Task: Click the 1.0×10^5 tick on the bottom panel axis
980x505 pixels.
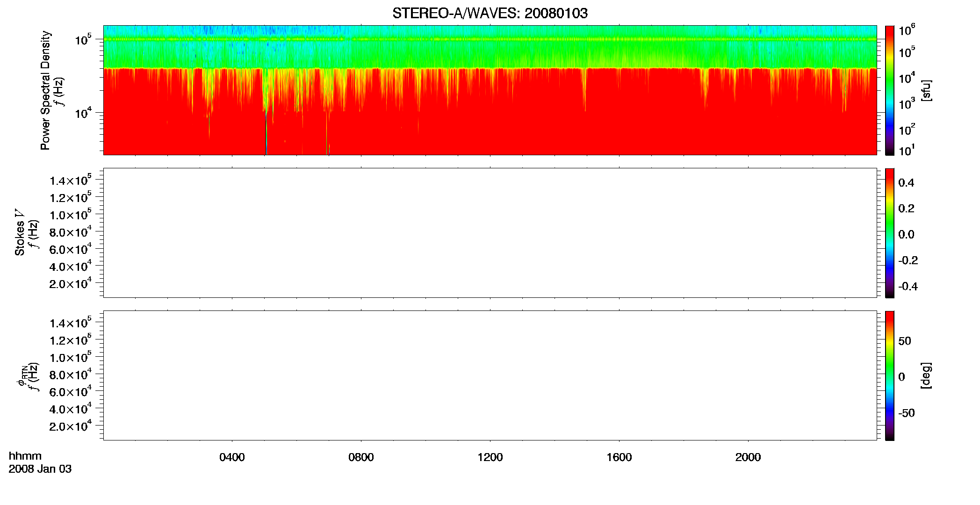Action: pyautogui.click(x=71, y=357)
